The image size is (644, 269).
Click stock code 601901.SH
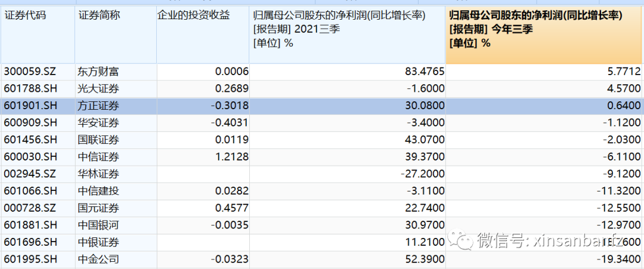click(30, 106)
